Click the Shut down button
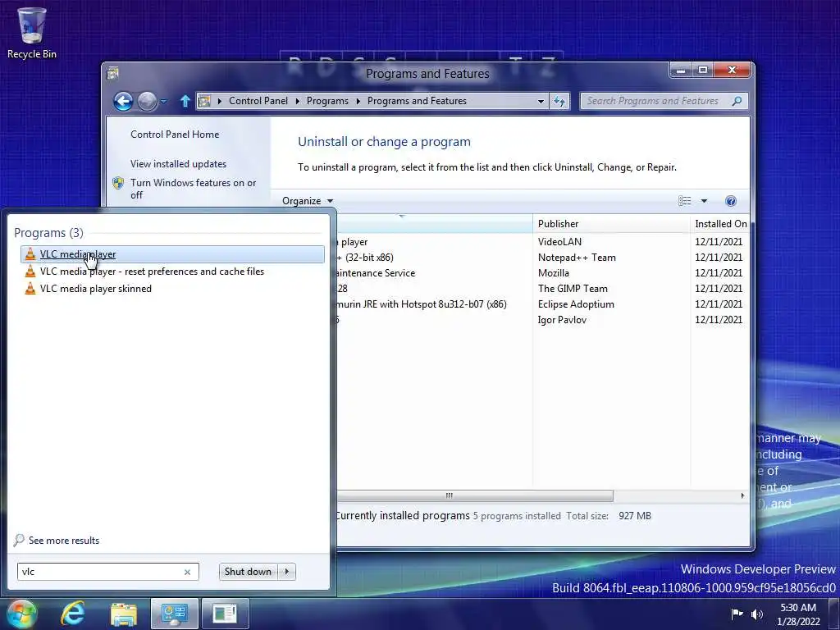Image resolution: width=840 pixels, height=630 pixels. (248, 572)
